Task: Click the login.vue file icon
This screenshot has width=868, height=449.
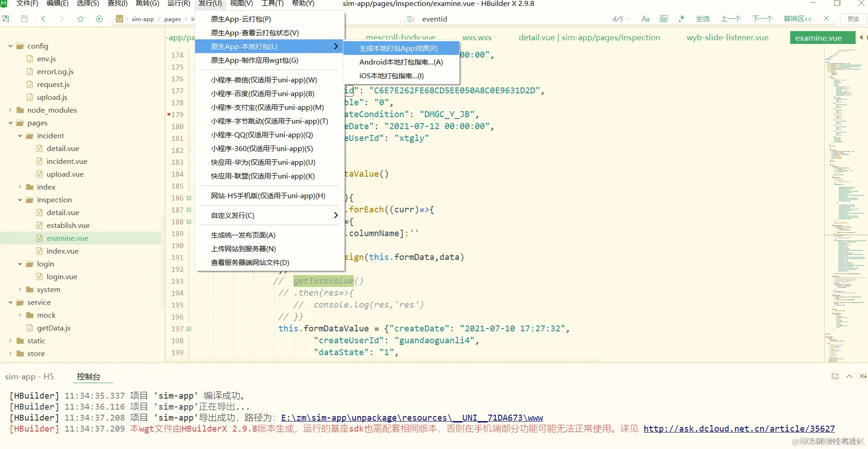Action: tap(39, 276)
